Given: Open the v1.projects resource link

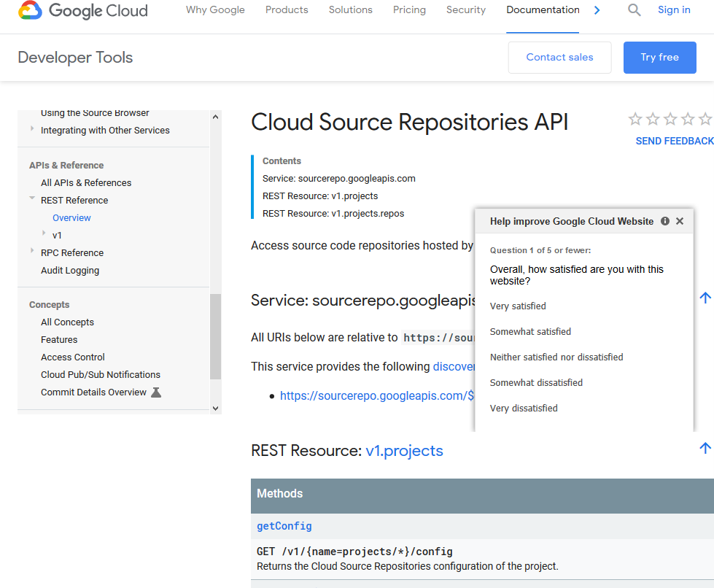Looking at the screenshot, I should pyautogui.click(x=404, y=450).
